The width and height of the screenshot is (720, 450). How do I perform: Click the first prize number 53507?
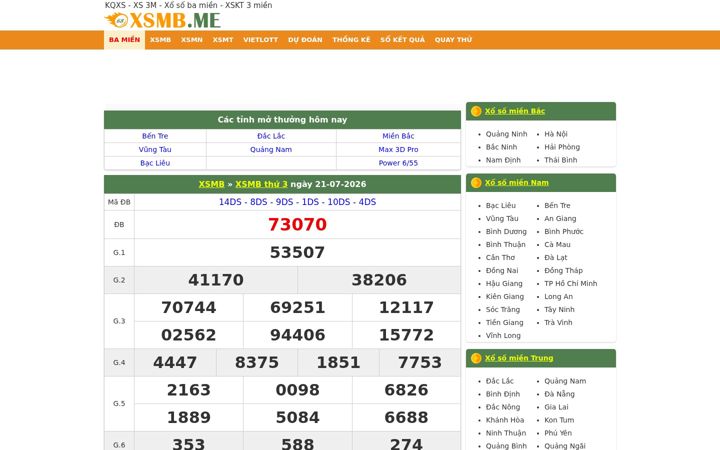298,252
